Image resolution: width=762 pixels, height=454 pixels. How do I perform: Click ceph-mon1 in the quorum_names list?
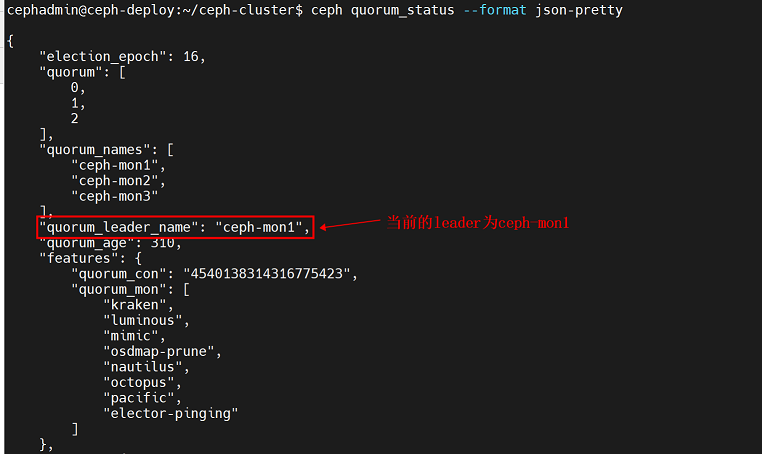click(x=117, y=165)
